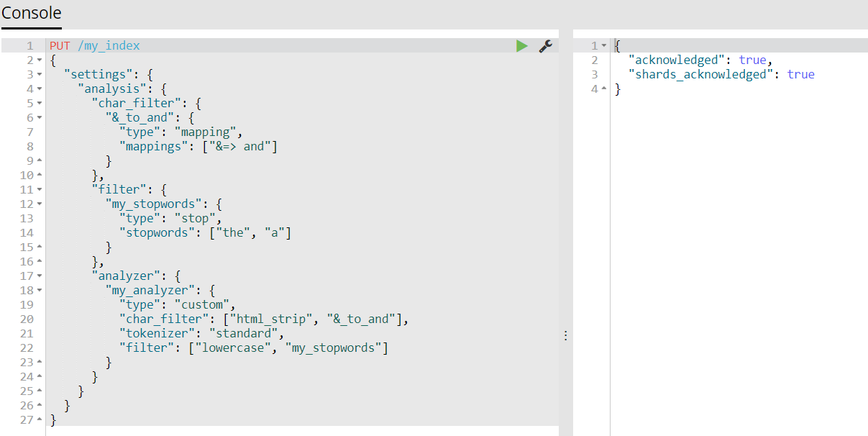
Task: Send the request with the green play icon
Action: click(x=521, y=46)
